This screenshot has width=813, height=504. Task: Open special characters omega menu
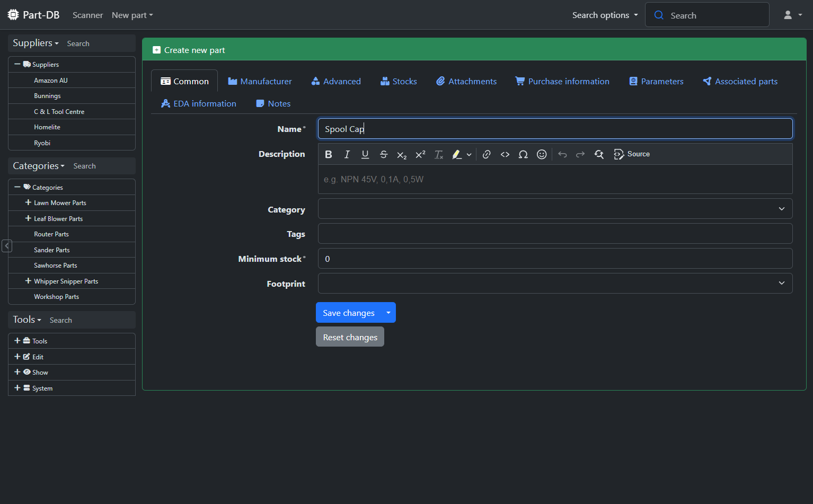[523, 154]
